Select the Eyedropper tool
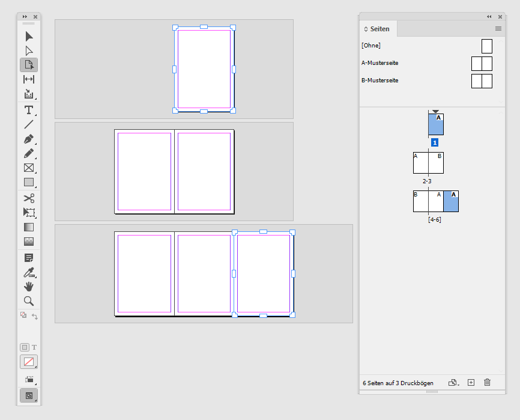 tap(28, 272)
